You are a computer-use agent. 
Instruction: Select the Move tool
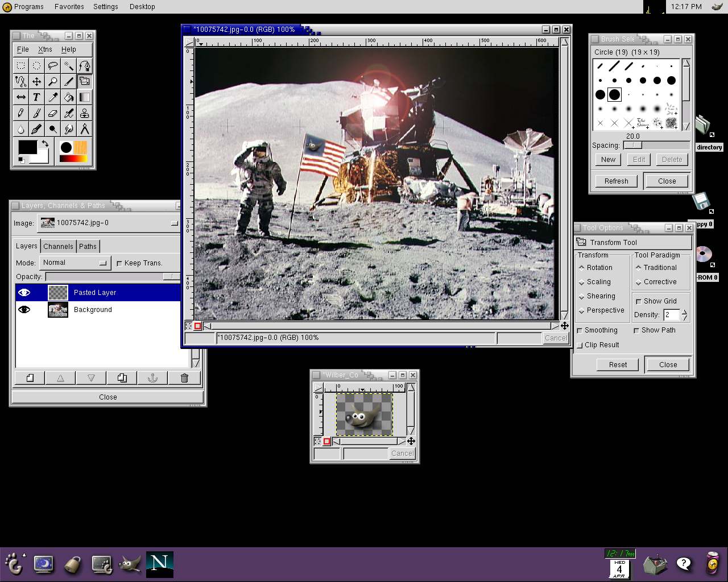point(36,81)
